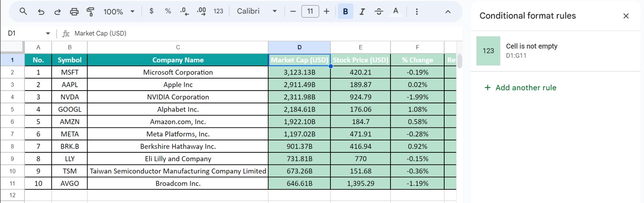The height and width of the screenshot is (203, 644).
Task: Select column D header
Action: tap(299, 47)
